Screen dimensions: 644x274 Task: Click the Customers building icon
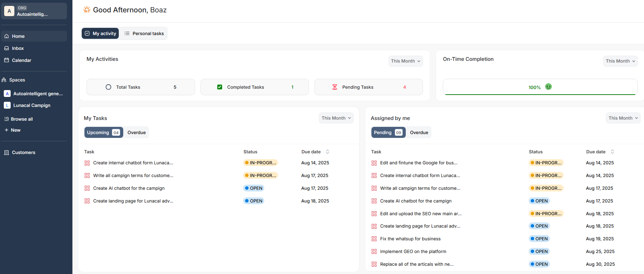tap(7, 152)
